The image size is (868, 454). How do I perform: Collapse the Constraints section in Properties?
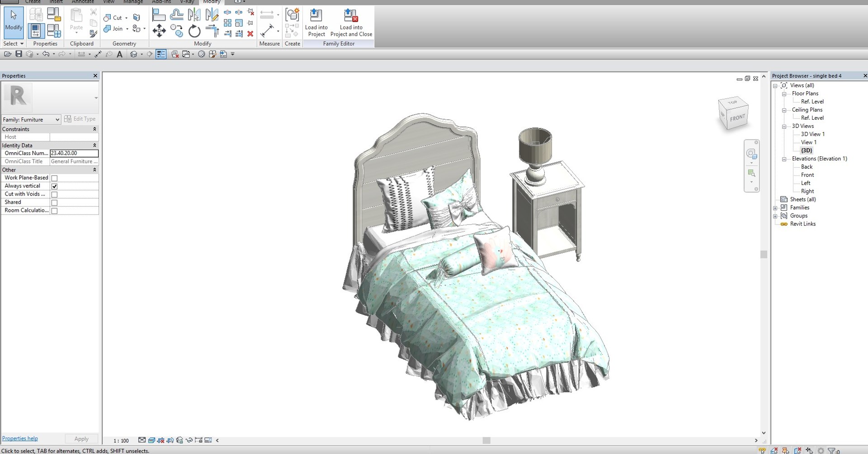pos(94,129)
